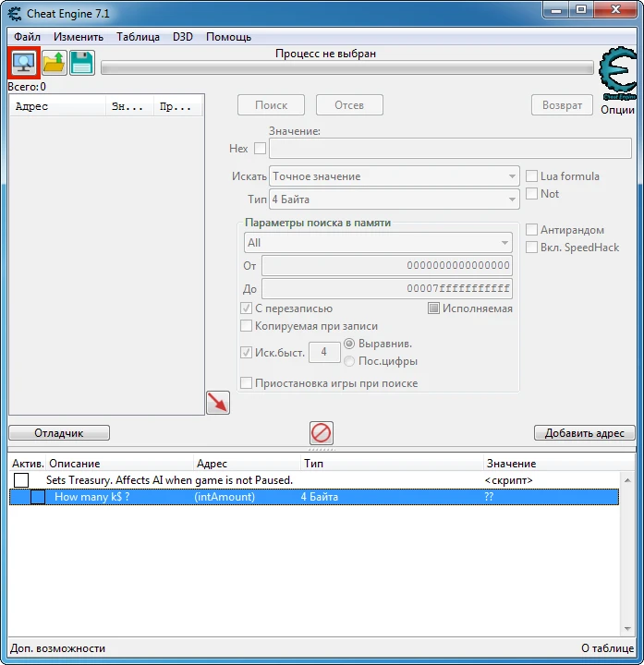Viewport: 644px width, 665px height.
Task: Toggle the Not checkbox
Action: pos(531,193)
